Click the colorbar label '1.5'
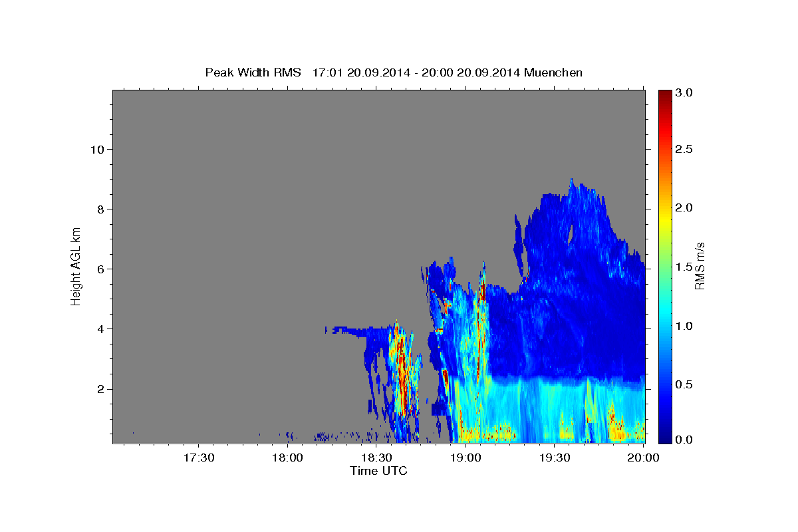 [684, 267]
